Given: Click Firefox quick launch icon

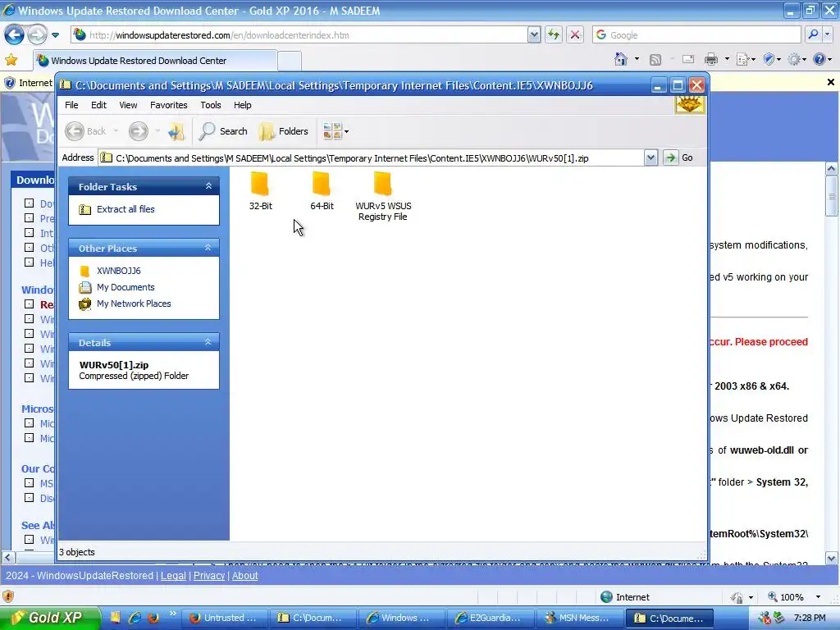Looking at the screenshot, I should 153,618.
